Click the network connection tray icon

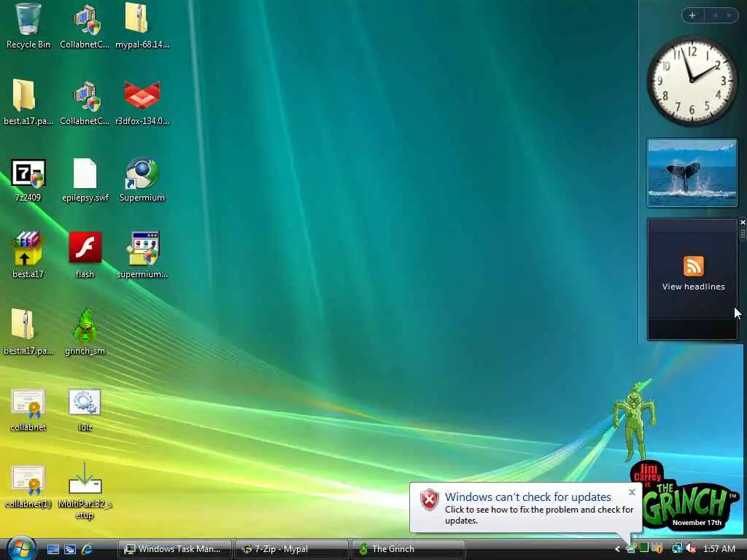point(677,549)
